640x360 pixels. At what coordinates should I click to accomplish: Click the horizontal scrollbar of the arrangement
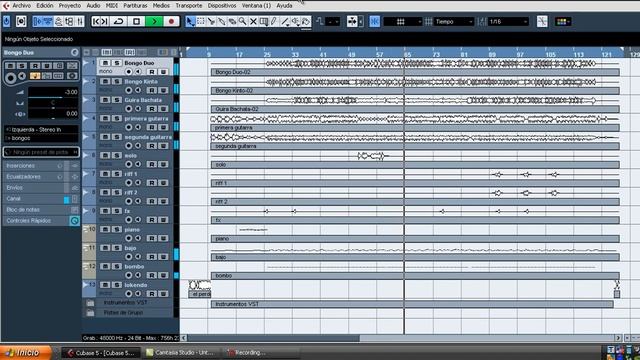[x=273, y=338]
